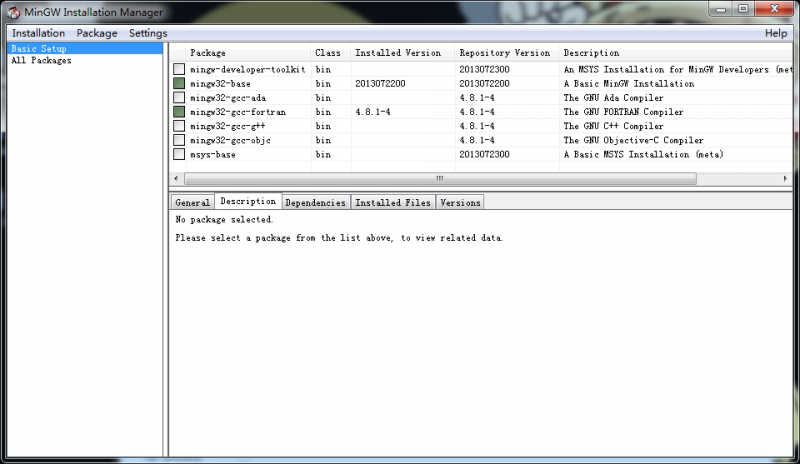This screenshot has height=464, width=800.
Task: Sort by the Package column header
Action: [x=248, y=53]
